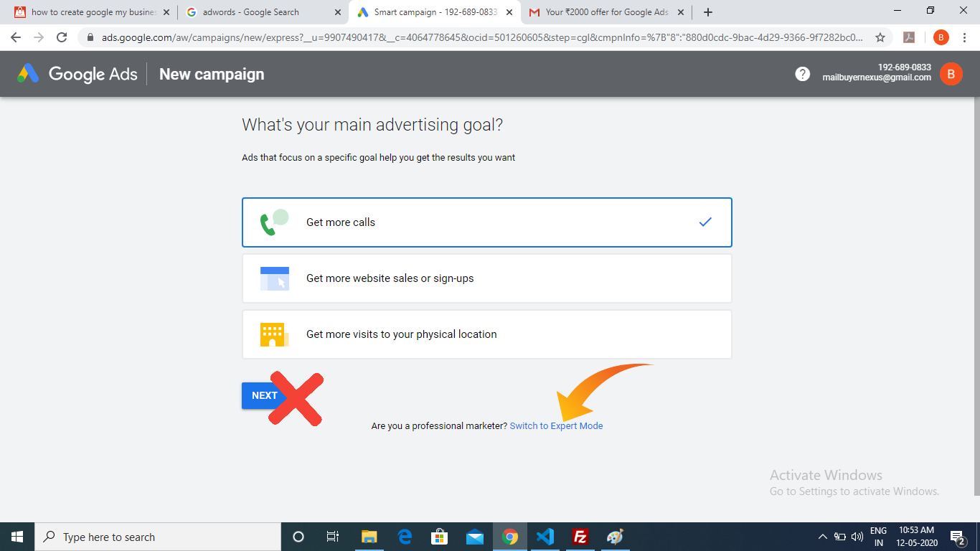Click the Type here to search box
The width and height of the screenshot is (980, 551).
(x=158, y=537)
